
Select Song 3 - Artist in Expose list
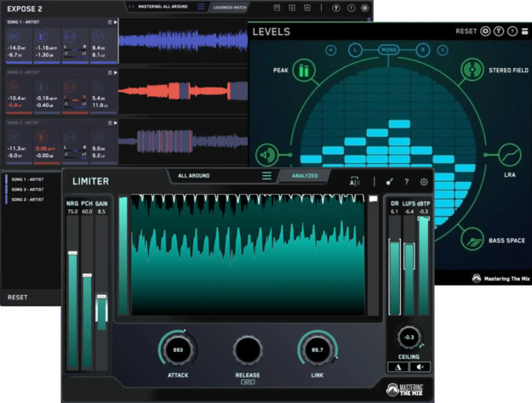[27, 190]
